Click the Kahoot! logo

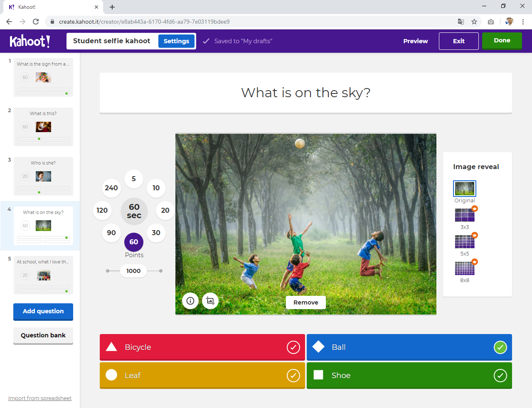tap(30, 41)
